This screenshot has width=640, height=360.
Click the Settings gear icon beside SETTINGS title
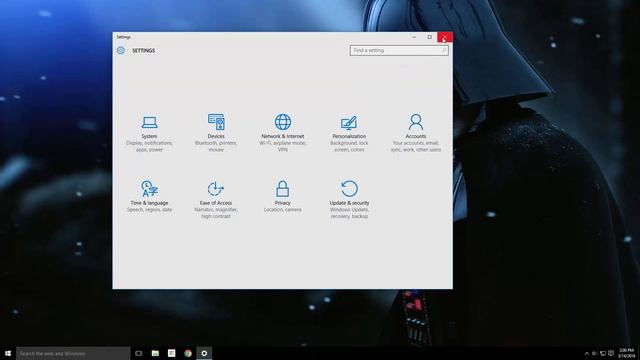(121, 50)
